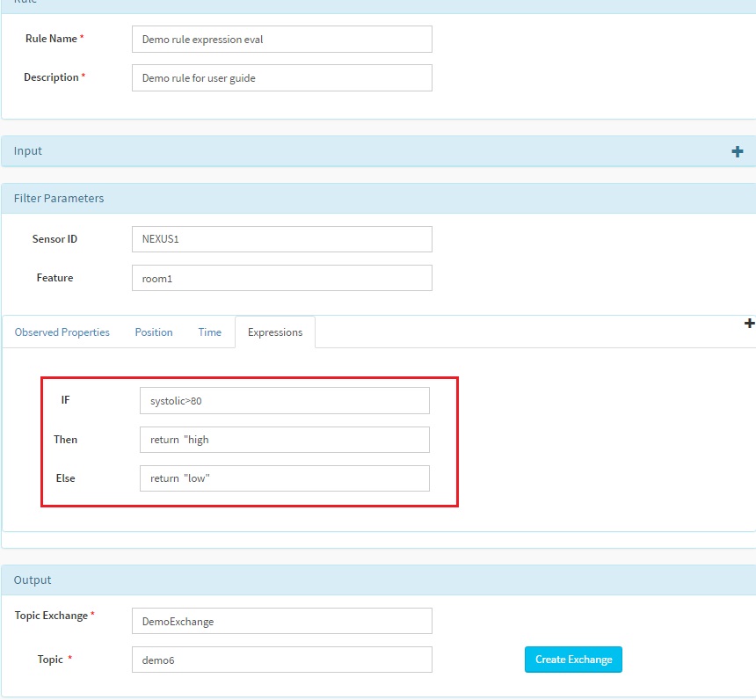Click the Feature field containing room1
756x700 pixels.
click(x=282, y=278)
